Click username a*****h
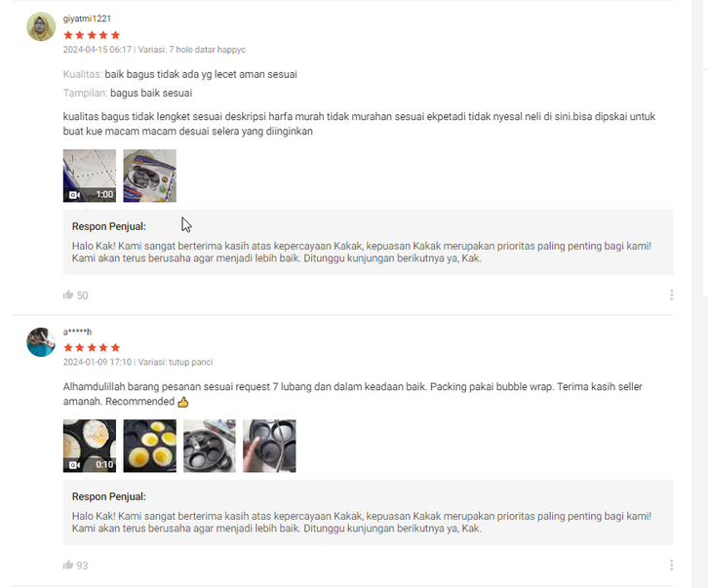The width and height of the screenshot is (708, 588). (77, 332)
